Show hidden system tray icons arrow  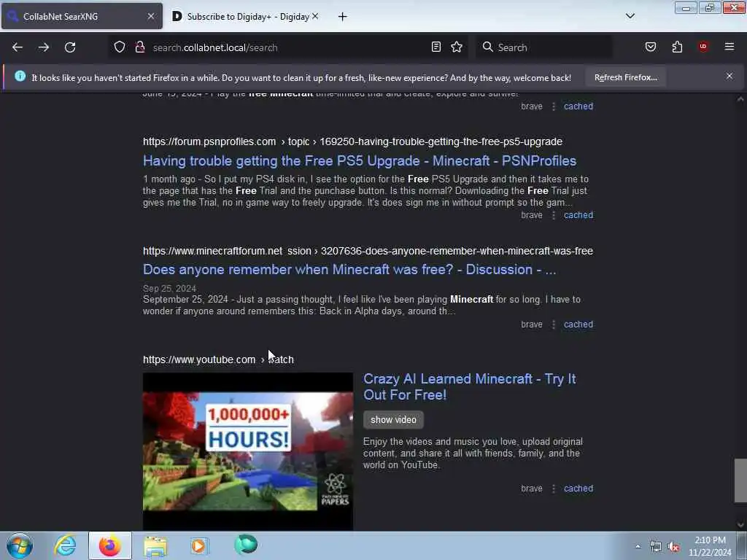tap(638, 547)
